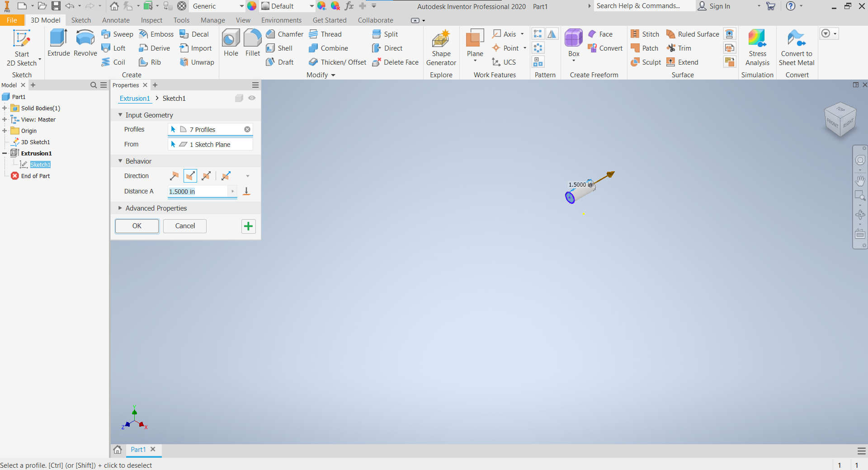Collapse the Input Geometry section

click(x=120, y=115)
